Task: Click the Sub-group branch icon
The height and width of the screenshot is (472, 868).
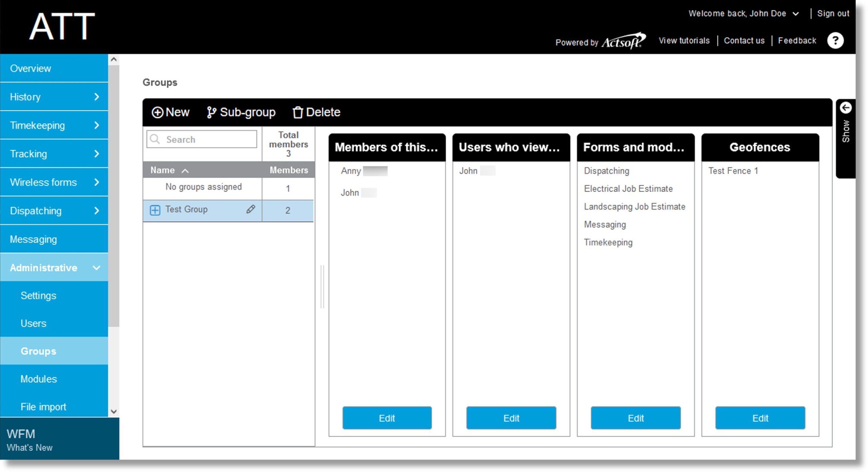Action: click(x=211, y=112)
